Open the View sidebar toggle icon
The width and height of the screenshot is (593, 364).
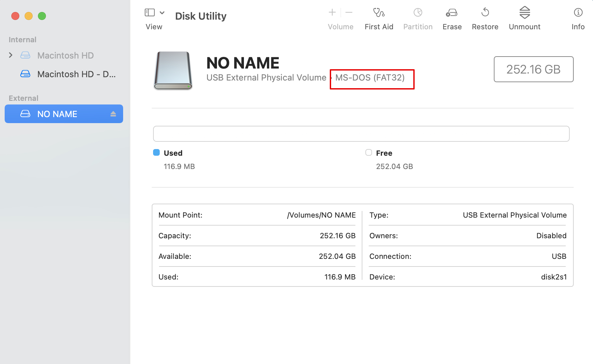click(x=150, y=13)
